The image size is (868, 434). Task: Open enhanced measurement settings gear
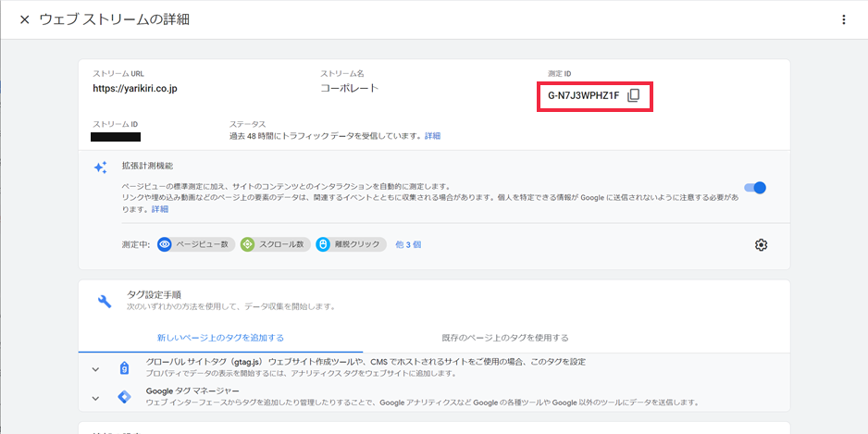[761, 244]
